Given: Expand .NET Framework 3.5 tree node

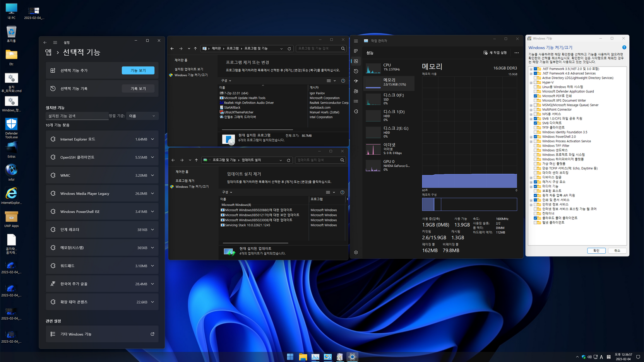Looking at the screenshot, I should tap(531, 69).
